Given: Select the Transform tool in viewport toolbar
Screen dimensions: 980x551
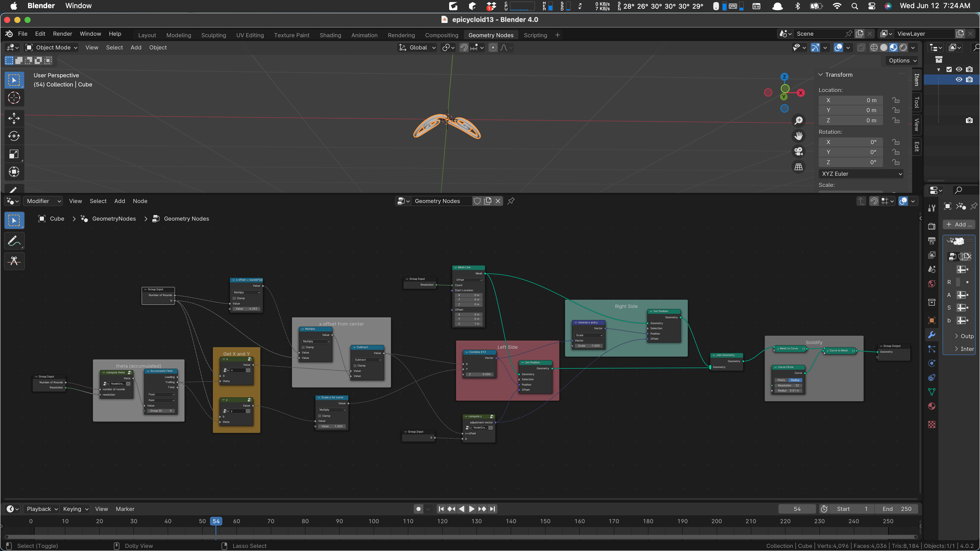Looking at the screenshot, I should (x=14, y=172).
